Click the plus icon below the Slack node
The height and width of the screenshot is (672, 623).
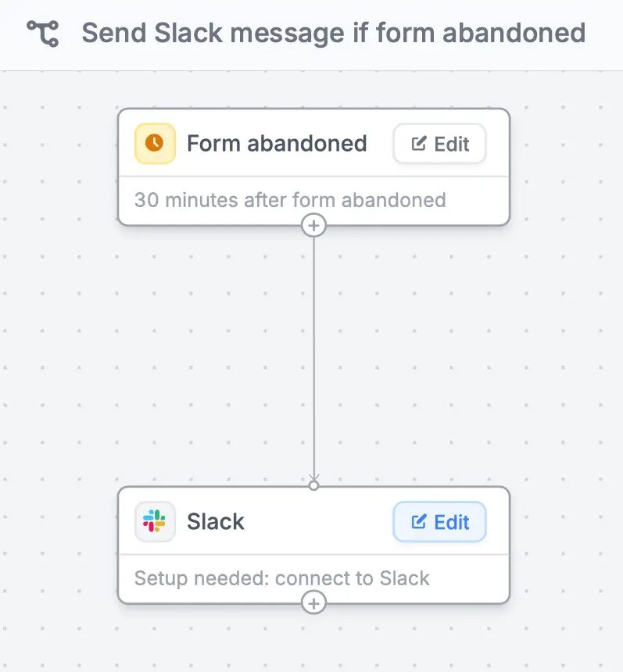click(x=313, y=602)
